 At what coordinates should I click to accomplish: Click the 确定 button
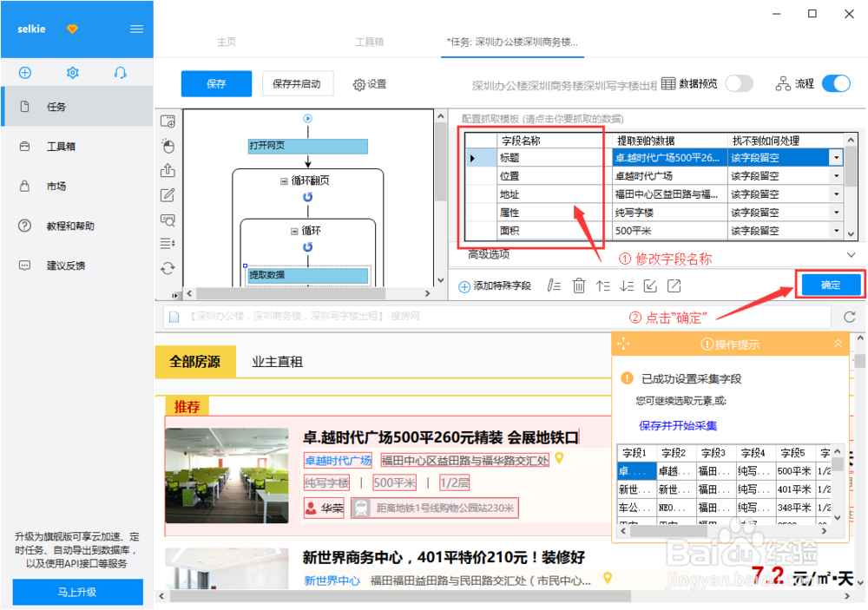point(831,285)
